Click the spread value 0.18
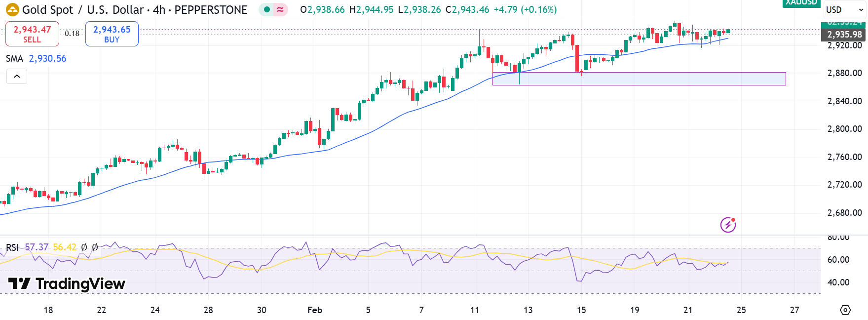The height and width of the screenshot is (320, 868). tap(72, 34)
